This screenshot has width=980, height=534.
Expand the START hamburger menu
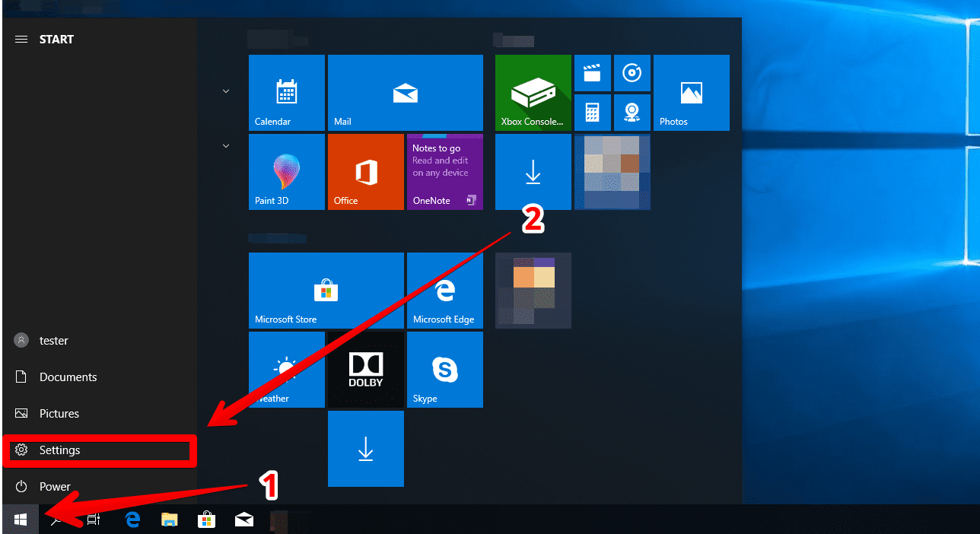coord(21,40)
